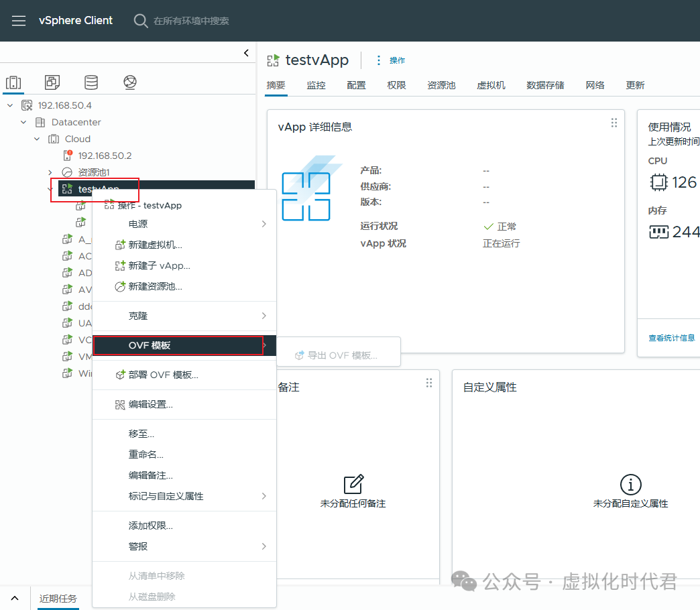Click the edit note pencil icon
This screenshot has width=700, height=610.
point(353,484)
